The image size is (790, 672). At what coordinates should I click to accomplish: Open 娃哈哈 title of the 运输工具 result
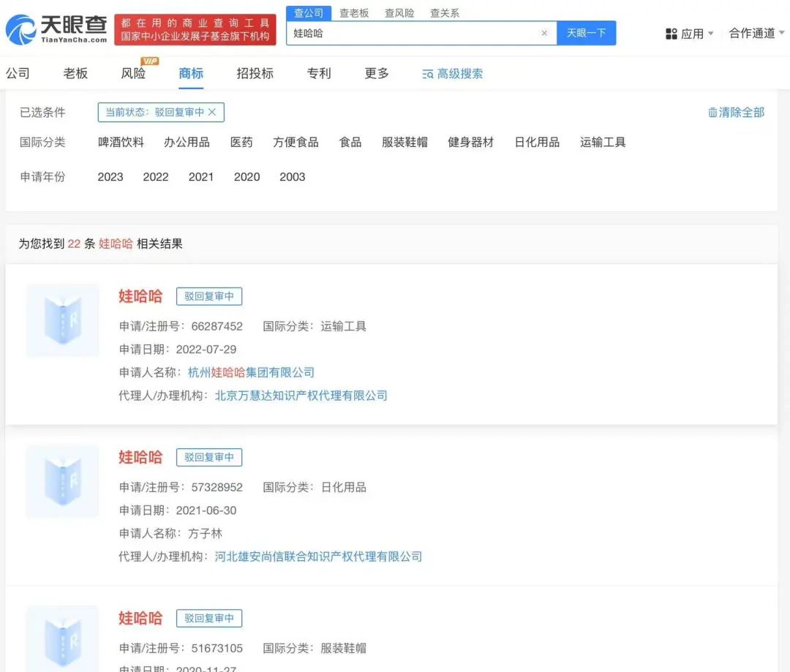pyautogui.click(x=140, y=296)
